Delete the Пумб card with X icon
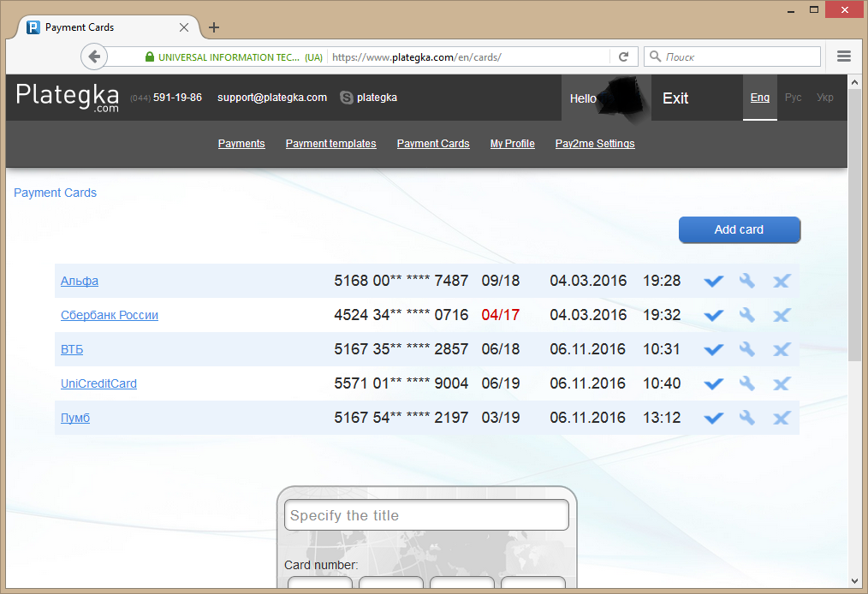 pyautogui.click(x=781, y=418)
